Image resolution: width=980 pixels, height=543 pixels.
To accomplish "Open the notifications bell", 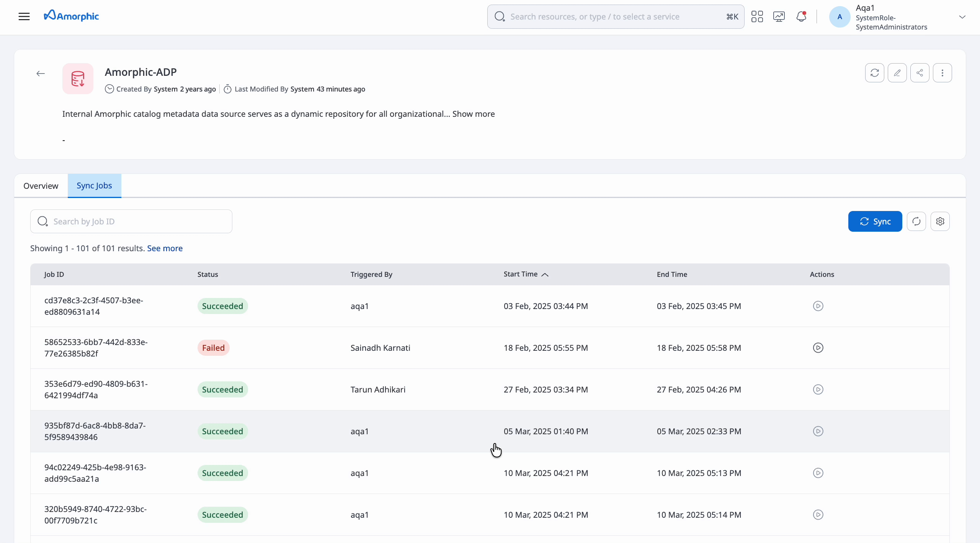I will pyautogui.click(x=801, y=16).
